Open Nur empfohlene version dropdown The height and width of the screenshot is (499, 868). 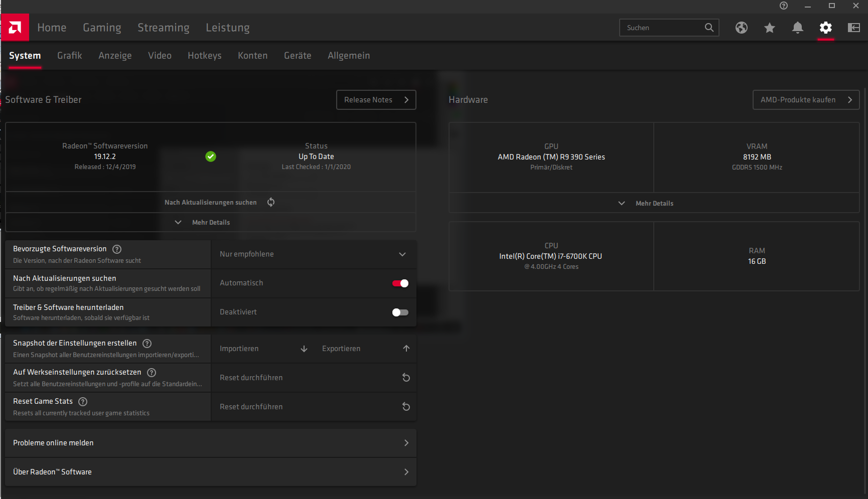pos(314,254)
